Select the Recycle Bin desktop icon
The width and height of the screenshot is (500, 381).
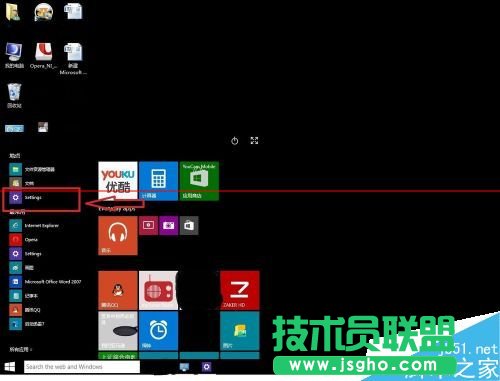point(14,96)
